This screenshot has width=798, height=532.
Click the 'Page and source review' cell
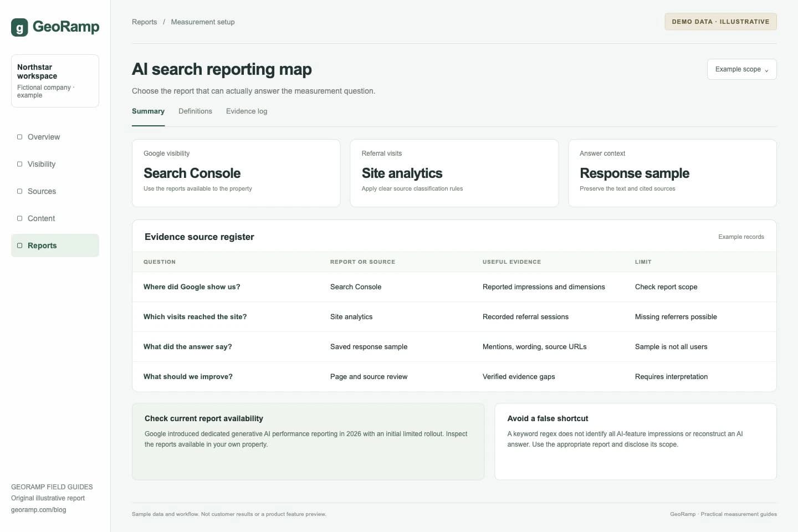pos(369,377)
